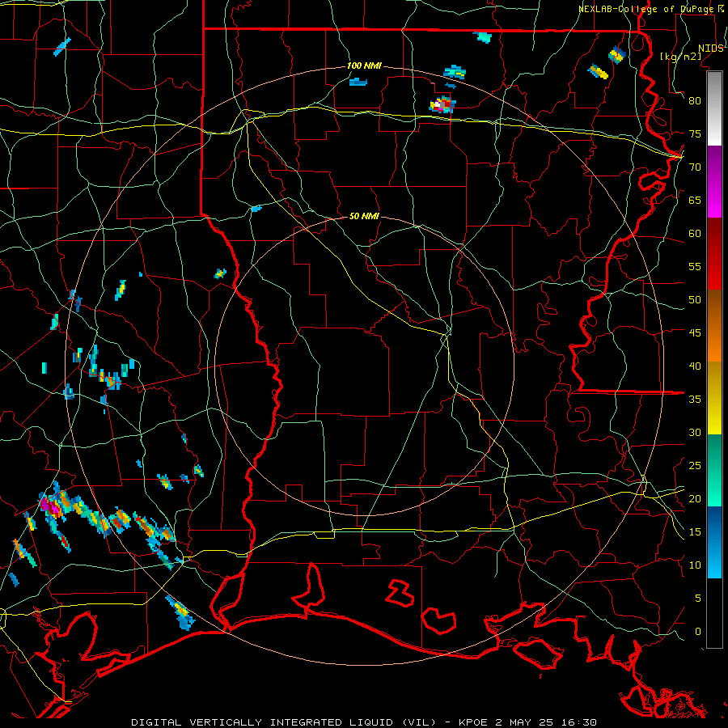Screen dimensions: 728x728
Task: Click the magenta-core storm cell in the southwest
Action: click(x=52, y=506)
